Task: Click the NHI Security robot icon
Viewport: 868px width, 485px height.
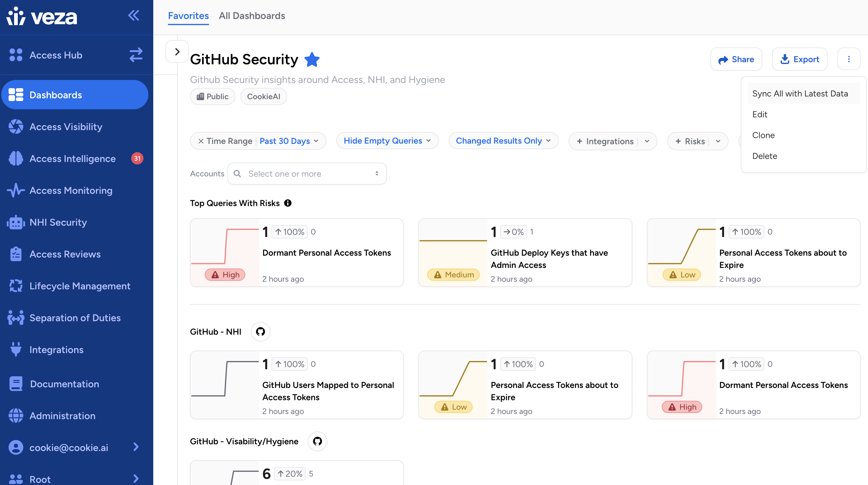Action: [16, 222]
